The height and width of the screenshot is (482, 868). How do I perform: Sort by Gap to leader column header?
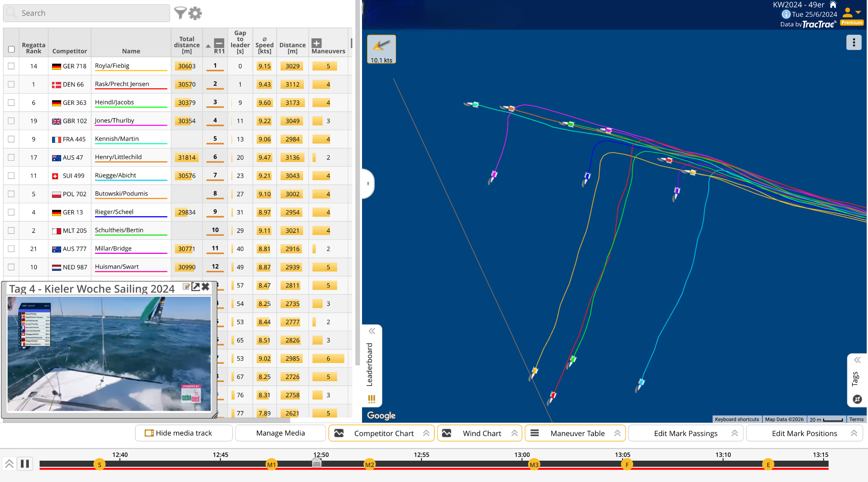point(240,42)
